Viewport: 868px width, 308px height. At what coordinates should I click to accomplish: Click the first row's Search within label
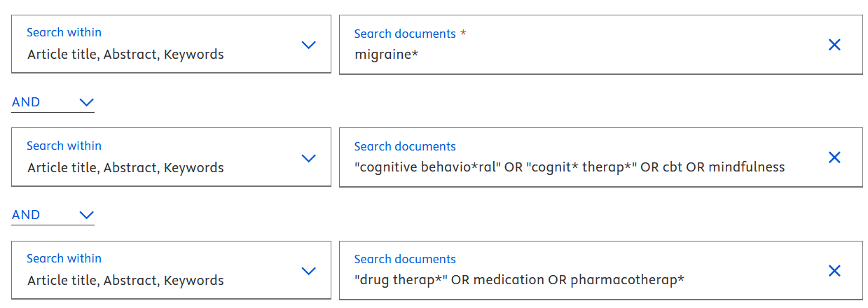[x=64, y=32]
